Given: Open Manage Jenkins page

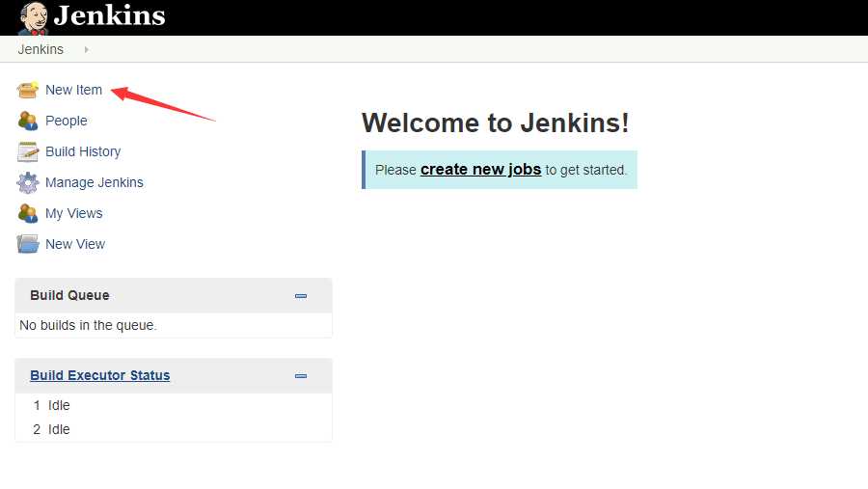Looking at the screenshot, I should [95, 182].
